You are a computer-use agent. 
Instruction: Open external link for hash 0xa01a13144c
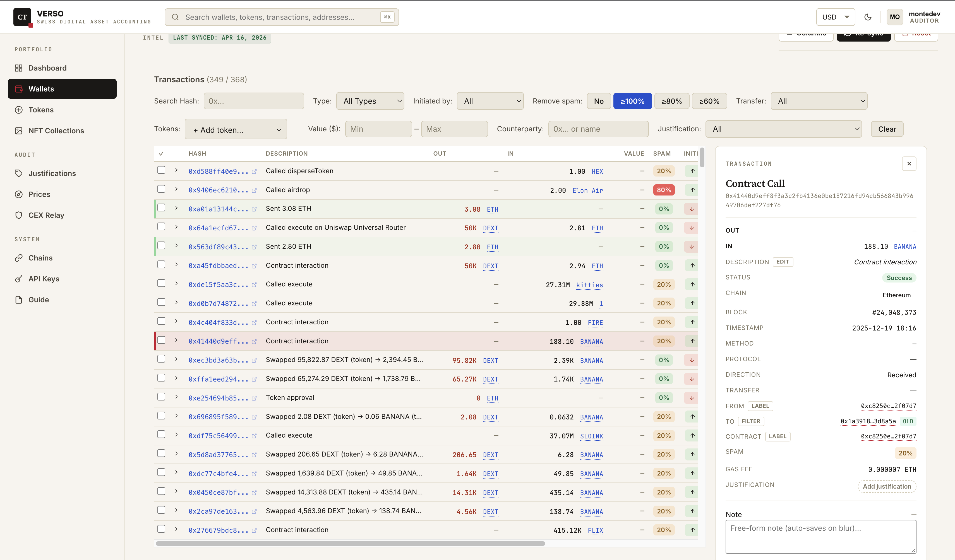tap(254, 209)
